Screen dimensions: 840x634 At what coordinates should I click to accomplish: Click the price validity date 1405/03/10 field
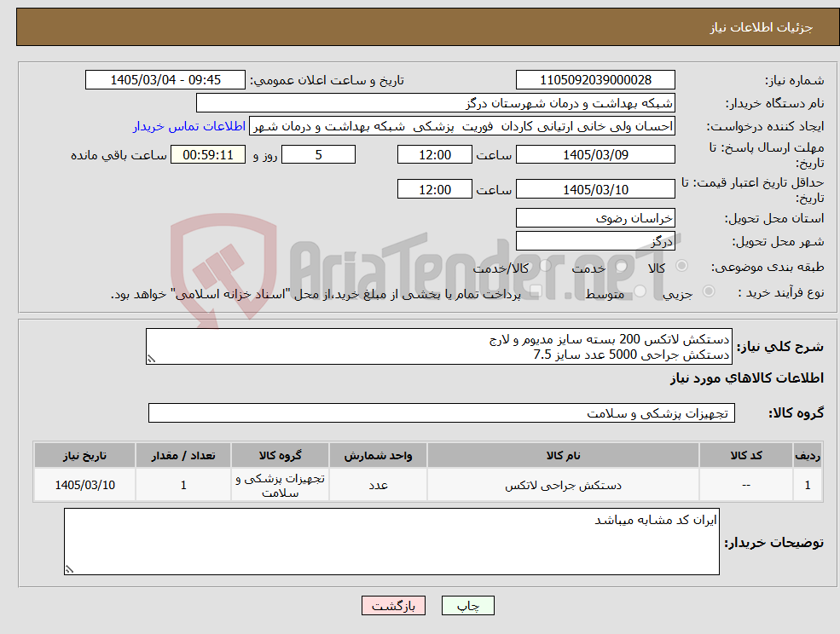(595, 189)
